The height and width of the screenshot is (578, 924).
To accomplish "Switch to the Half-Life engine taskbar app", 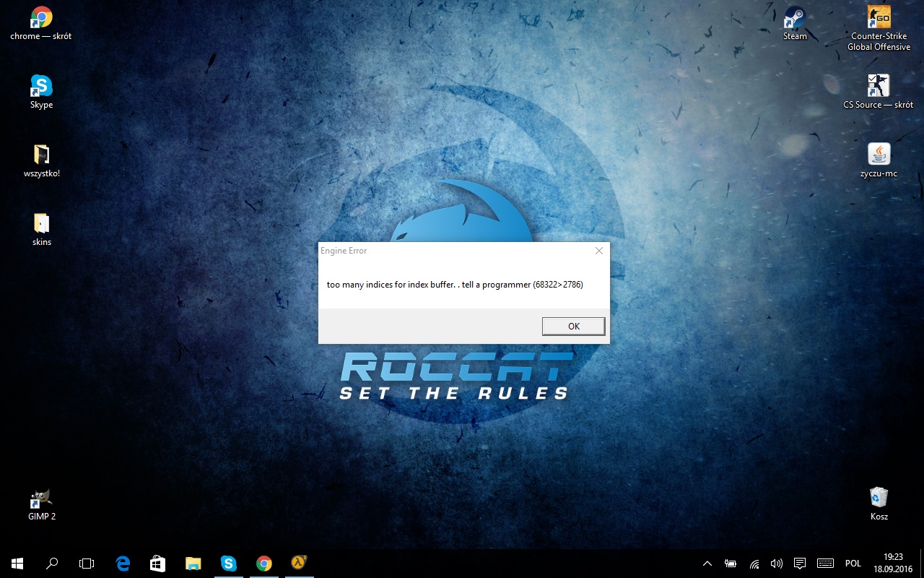I will tap(299, 564).
